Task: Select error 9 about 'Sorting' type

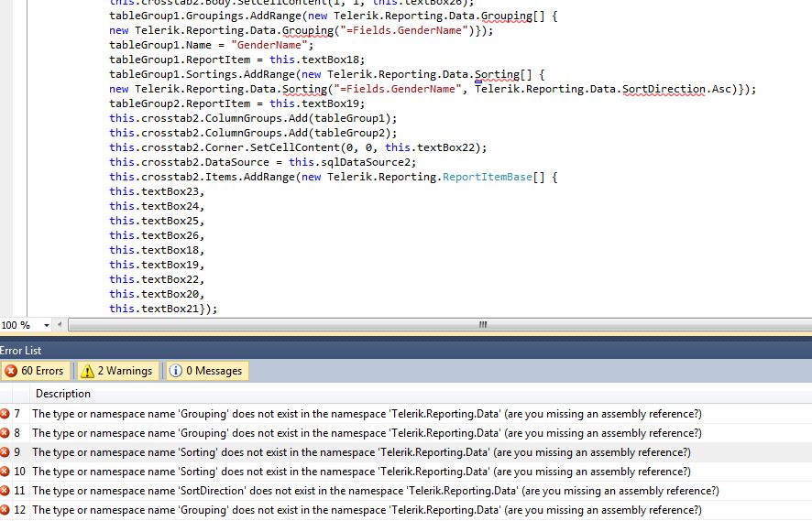Action: (x=406, y=452)
